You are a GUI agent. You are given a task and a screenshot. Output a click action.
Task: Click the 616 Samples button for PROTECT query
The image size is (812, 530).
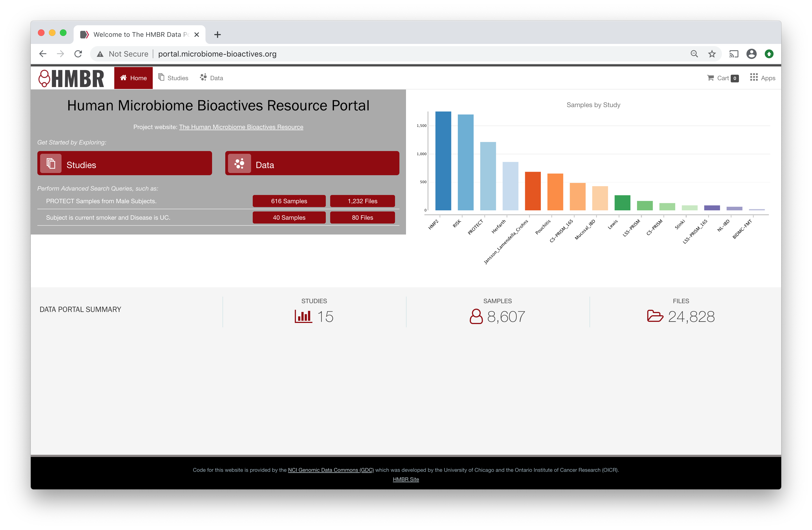click(x=289, y=201)
